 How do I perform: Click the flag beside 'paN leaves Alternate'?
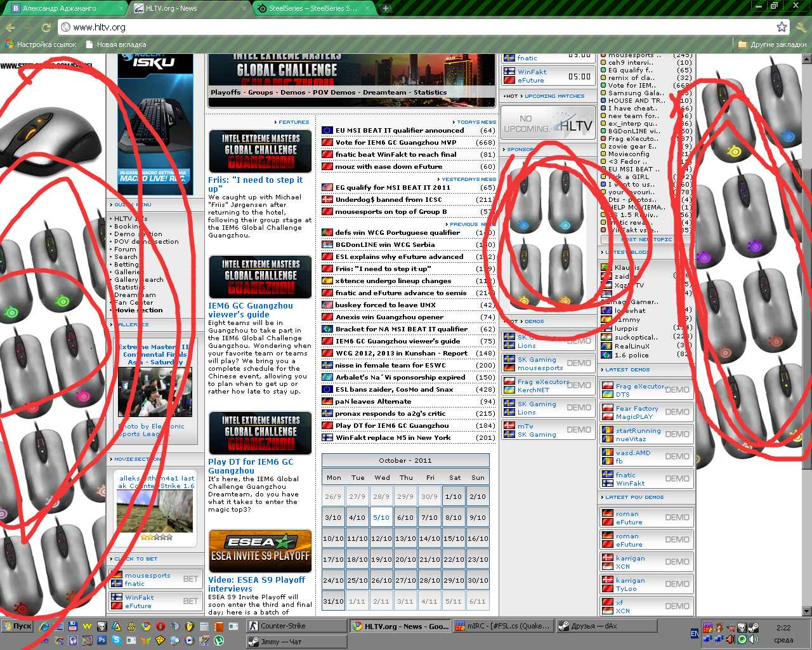point(327,402)
